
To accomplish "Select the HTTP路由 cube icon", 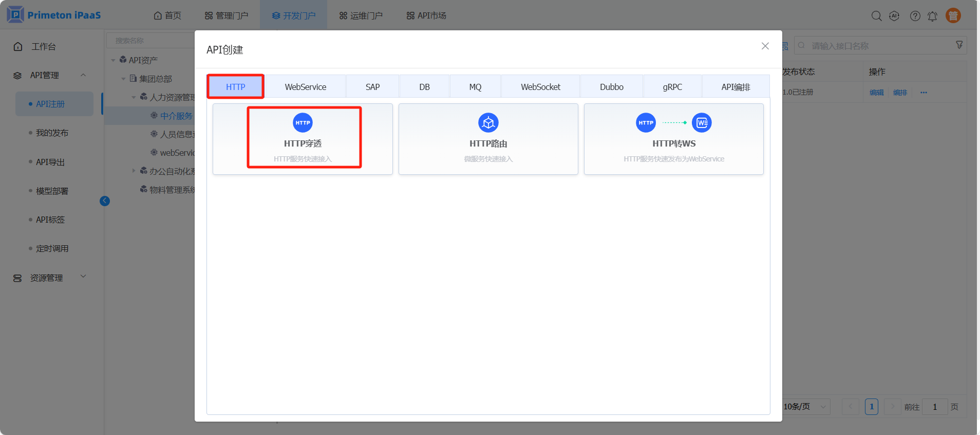I will 488,123.
